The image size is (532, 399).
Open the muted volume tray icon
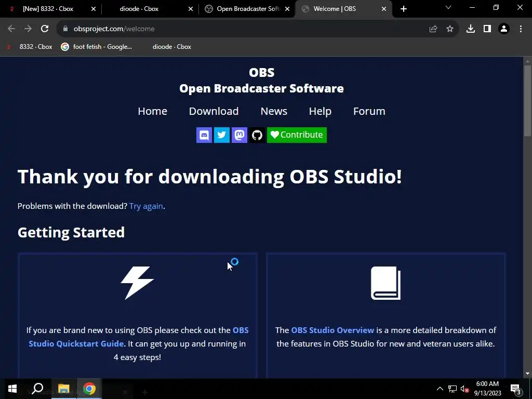[464, 389]
